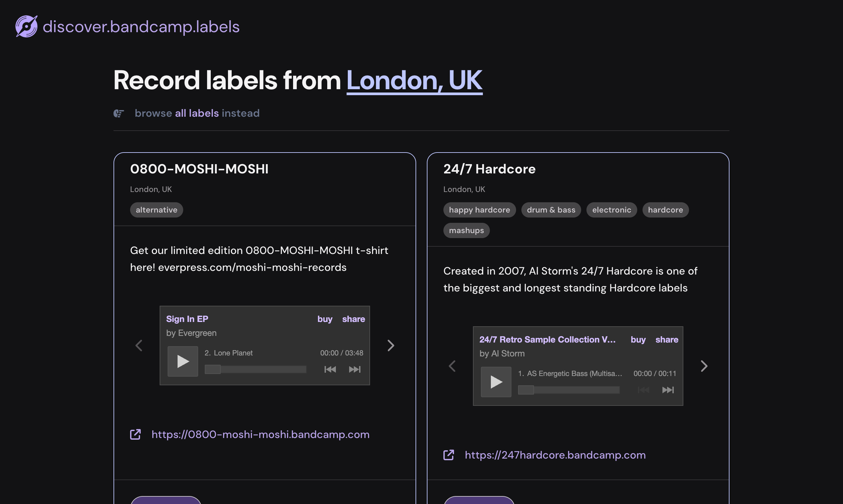Viewport: 843px width, 504px height.
Task: Show previous release in 24/7 Hardcore carousel
Action: [452, 366]
